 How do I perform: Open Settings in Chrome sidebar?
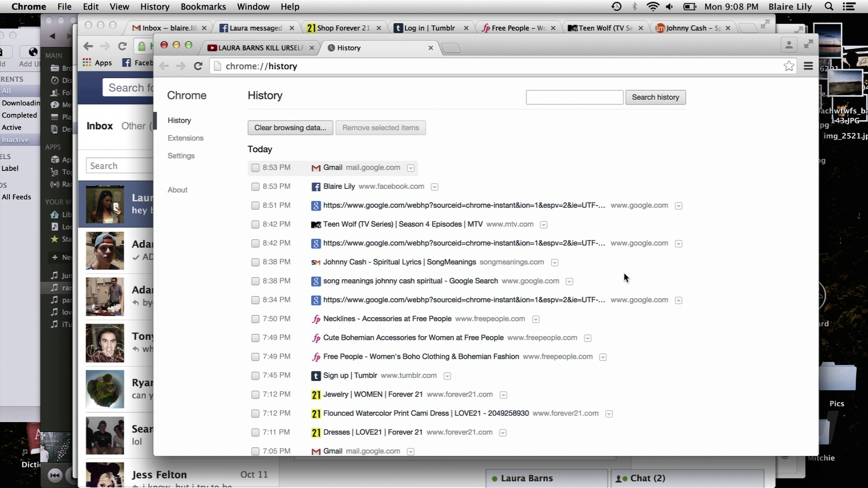(181, 156)
